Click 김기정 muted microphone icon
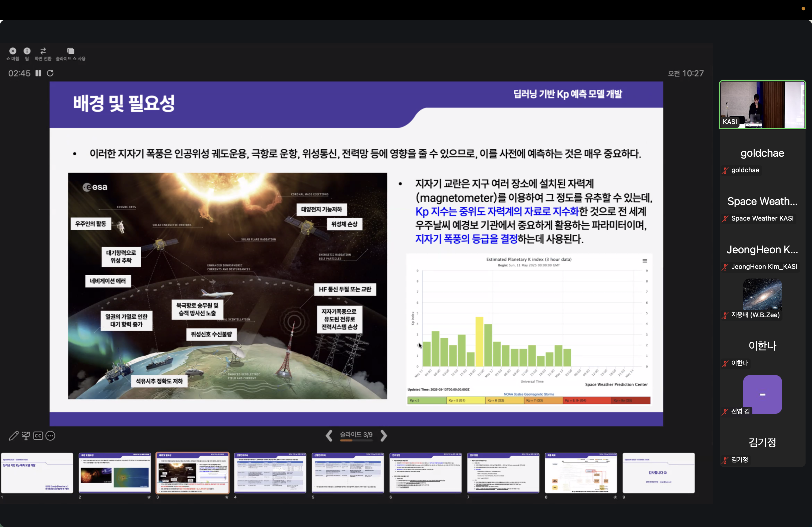This screenshot has height=527, width=812. [x=725, y=460]
